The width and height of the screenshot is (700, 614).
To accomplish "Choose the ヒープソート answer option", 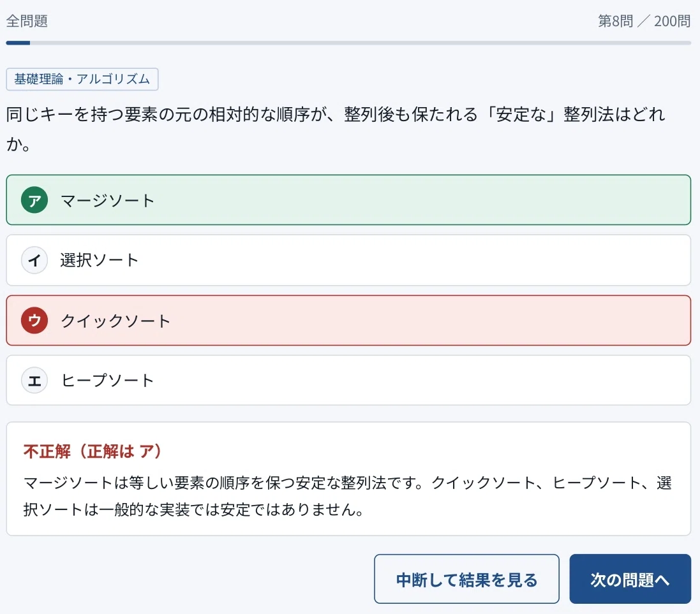I will pos(348,380).
